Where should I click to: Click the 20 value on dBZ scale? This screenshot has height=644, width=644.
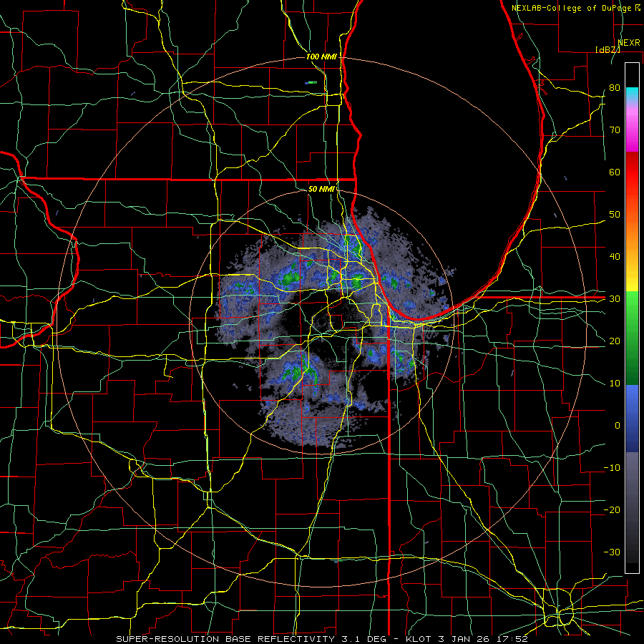coord(615,341)
